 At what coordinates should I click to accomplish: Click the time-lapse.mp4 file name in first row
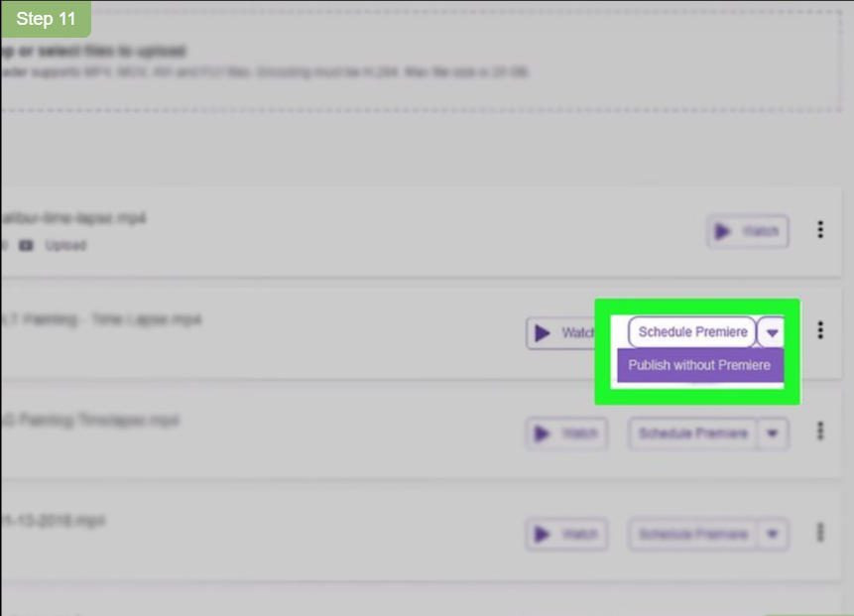[x=73, y=218]
